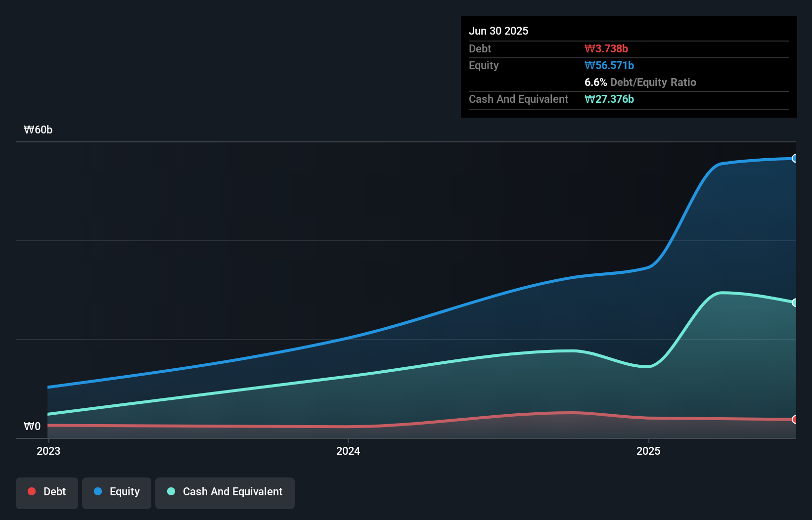Expand the Jun 30 2025 tooltip panel

[x=498, y=31]
